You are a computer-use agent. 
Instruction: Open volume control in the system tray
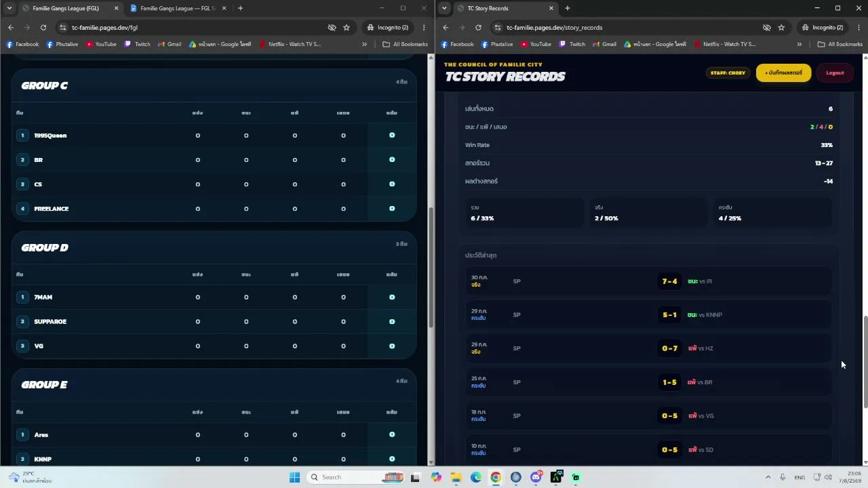tap(828, 477)
